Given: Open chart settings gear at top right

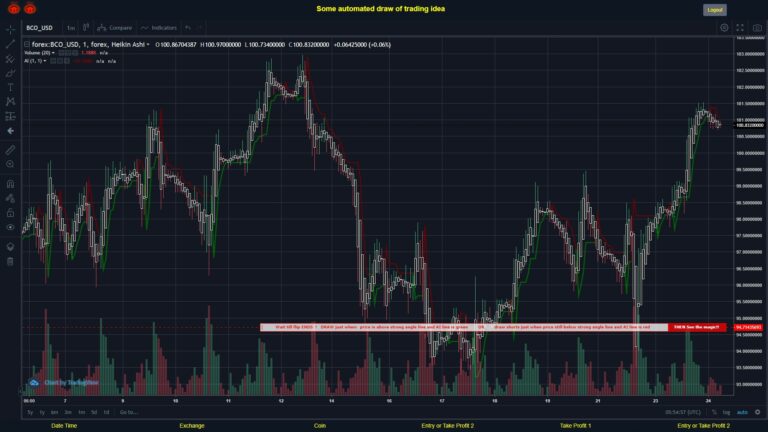Looking at the screenshot, I should coord(724,28).
